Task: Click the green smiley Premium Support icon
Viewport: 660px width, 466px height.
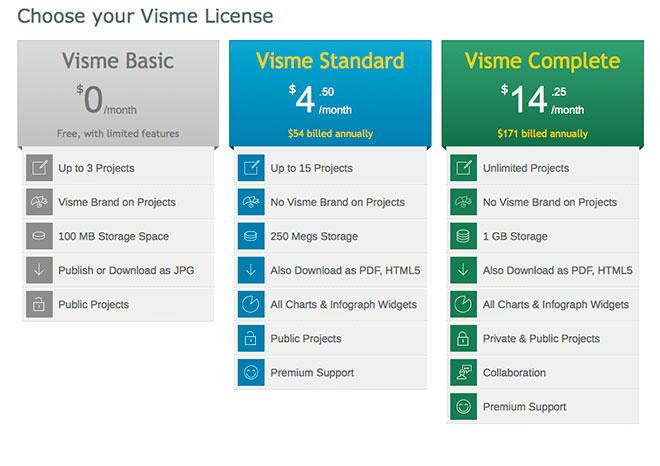Action: click(463, 406)
